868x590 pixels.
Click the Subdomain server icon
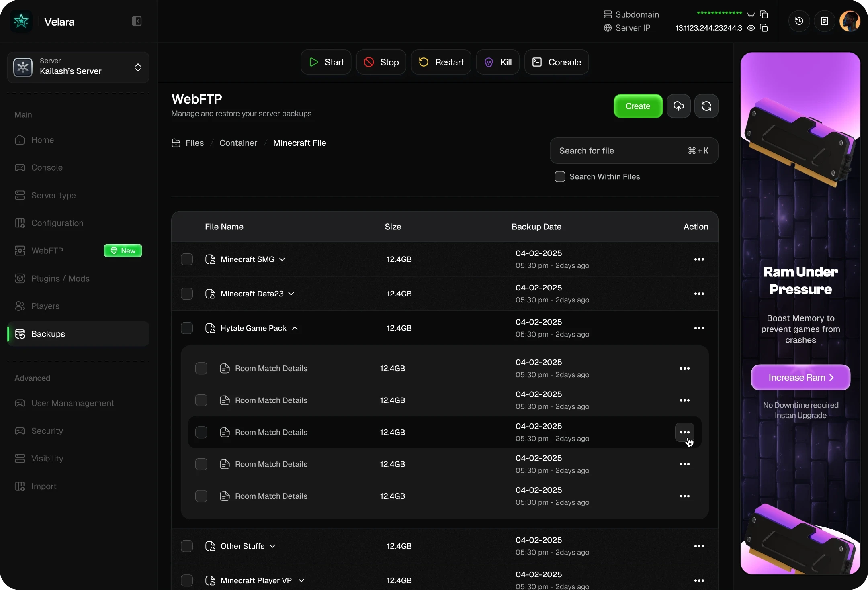coord(608,14)
